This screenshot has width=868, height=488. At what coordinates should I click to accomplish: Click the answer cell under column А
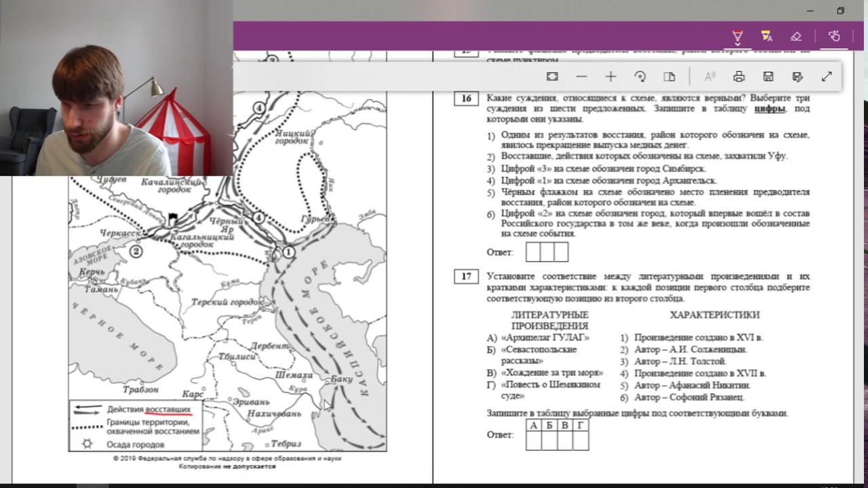(534, 441)
